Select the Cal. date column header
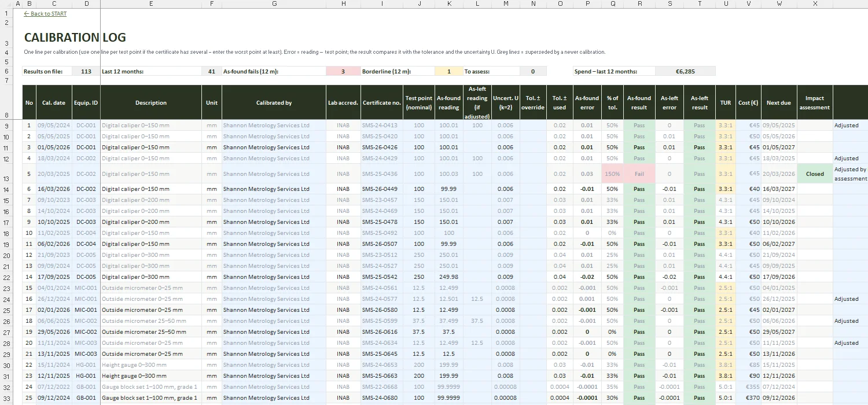Viewport: 868px width, 405px height. click(x=54, y=102)
